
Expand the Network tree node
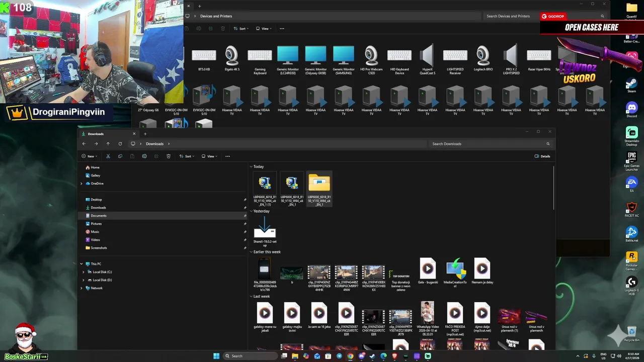82,288
